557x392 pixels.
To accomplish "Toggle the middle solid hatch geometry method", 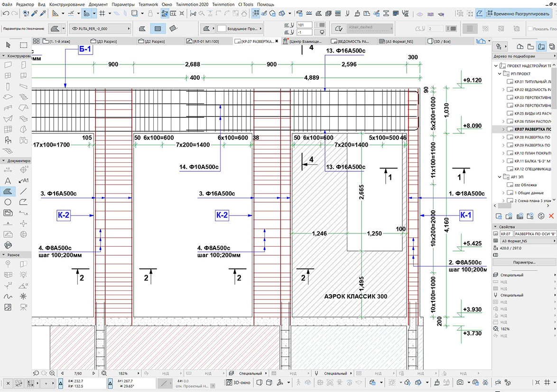I will point(158,28).
